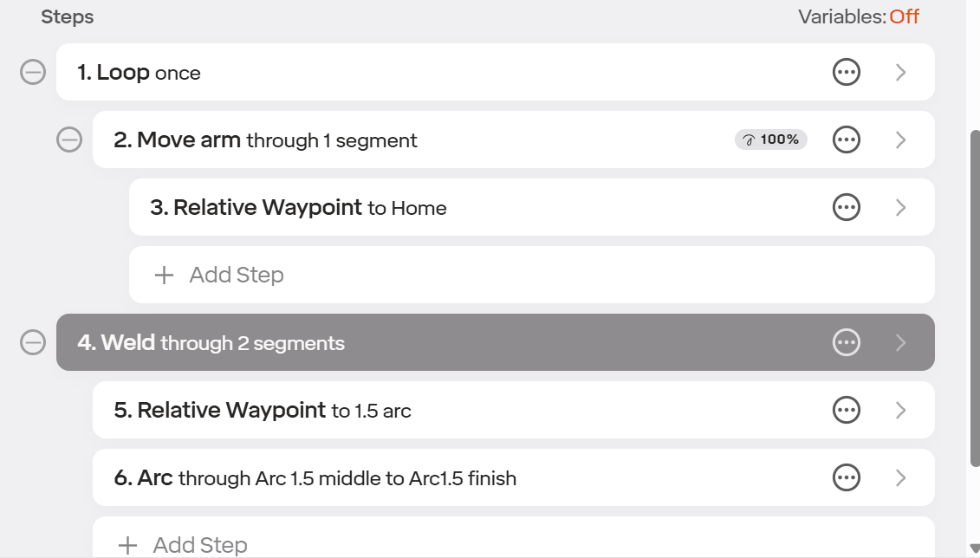This screenshot has height=558, width=980.
Task: Open options for Relative Waypoint to Home
Action: pyautogui.click(x=847, y=207)
